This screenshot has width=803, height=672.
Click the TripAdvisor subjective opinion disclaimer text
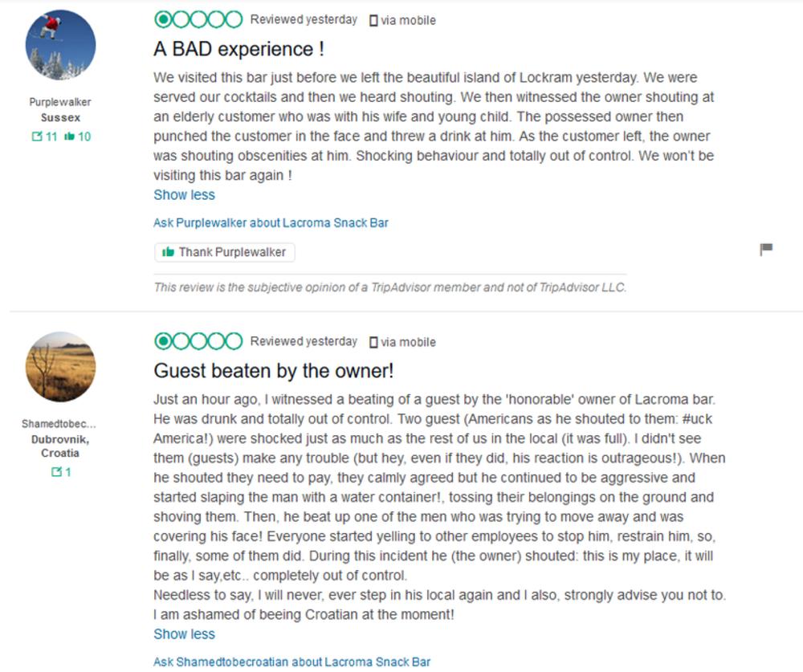(x=389, y=287)
